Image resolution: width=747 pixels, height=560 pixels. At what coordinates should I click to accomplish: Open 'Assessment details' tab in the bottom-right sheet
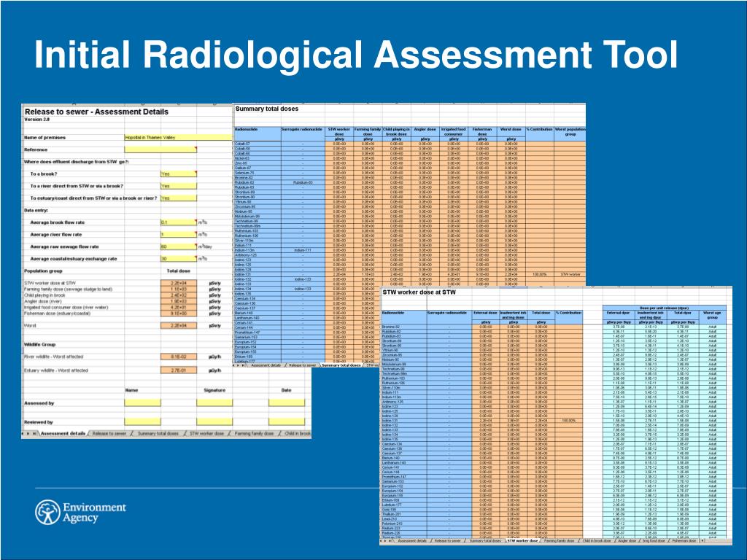tap(413, 541)
